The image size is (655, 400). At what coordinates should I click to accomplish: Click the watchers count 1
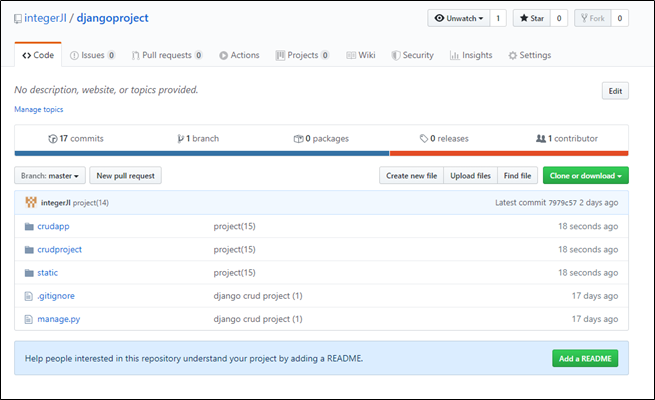[x=498, y=18]
